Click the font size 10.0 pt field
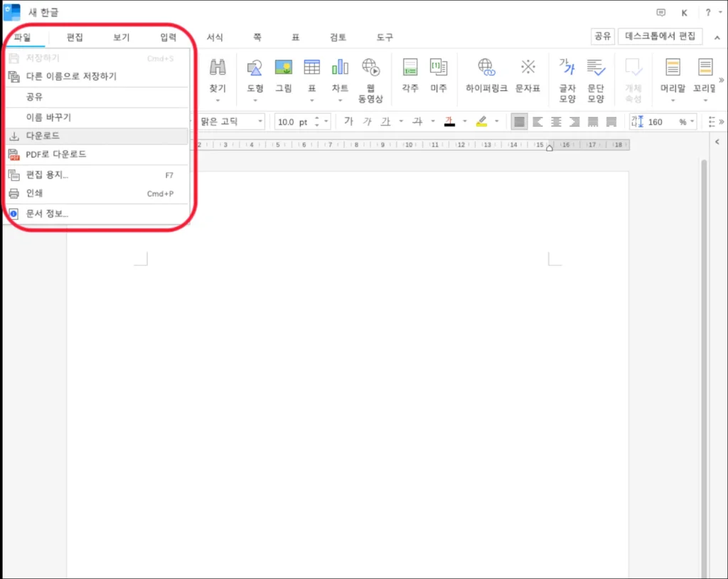 pyautogui.click(x=294, y=122)
